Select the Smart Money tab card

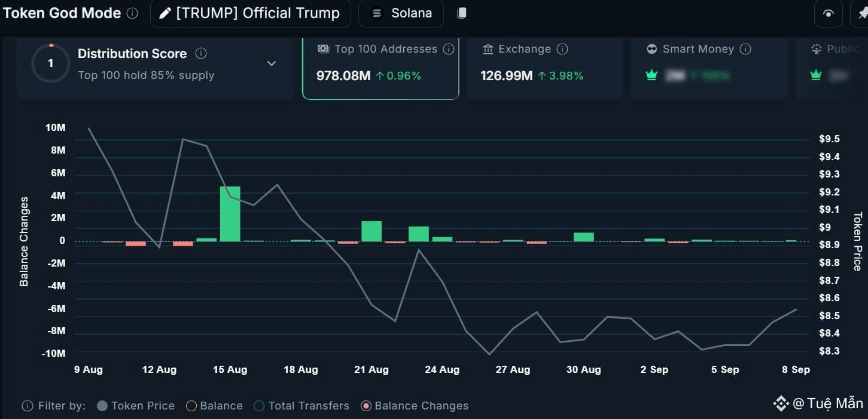pyautogui.click(x=709, y=68)
